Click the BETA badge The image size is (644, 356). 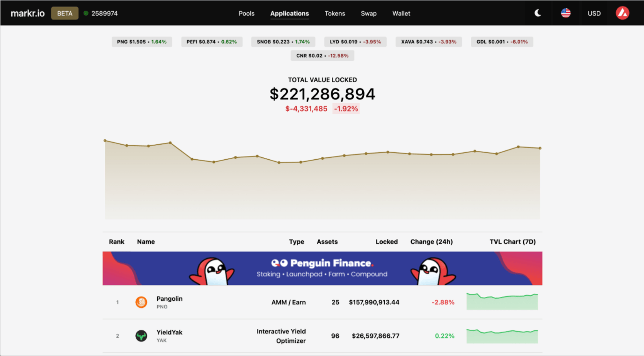point(65,13)
